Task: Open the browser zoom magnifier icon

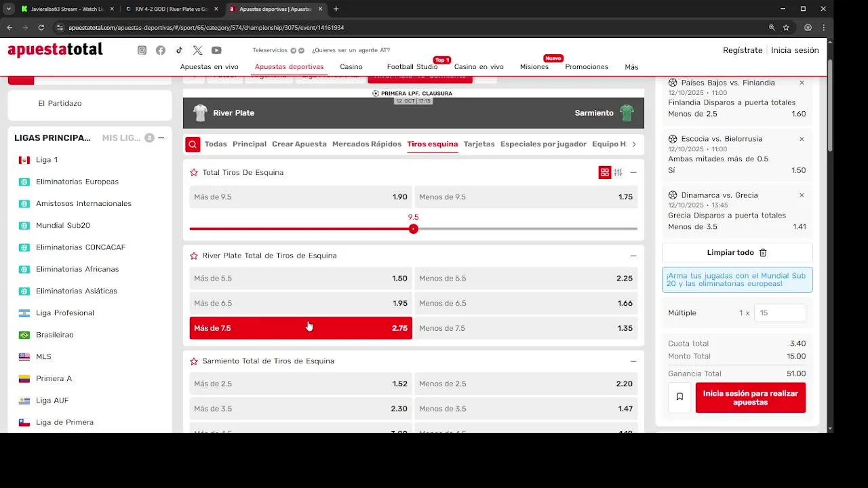Action: point(772,28)
